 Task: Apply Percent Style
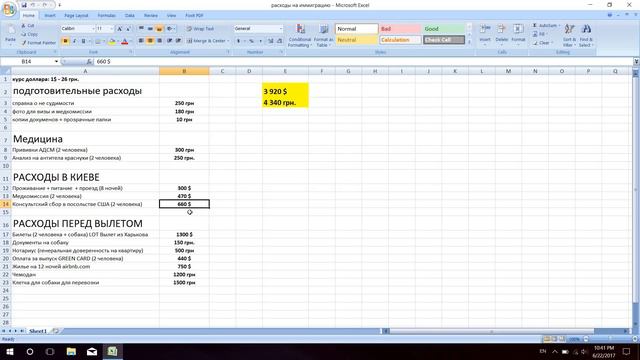(251, 41)
